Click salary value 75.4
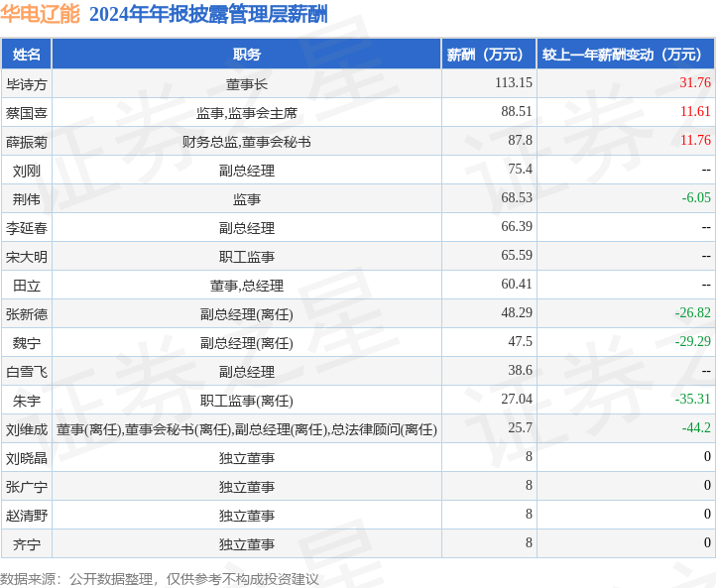Screen dimensions: 716x588 point(520,169)
